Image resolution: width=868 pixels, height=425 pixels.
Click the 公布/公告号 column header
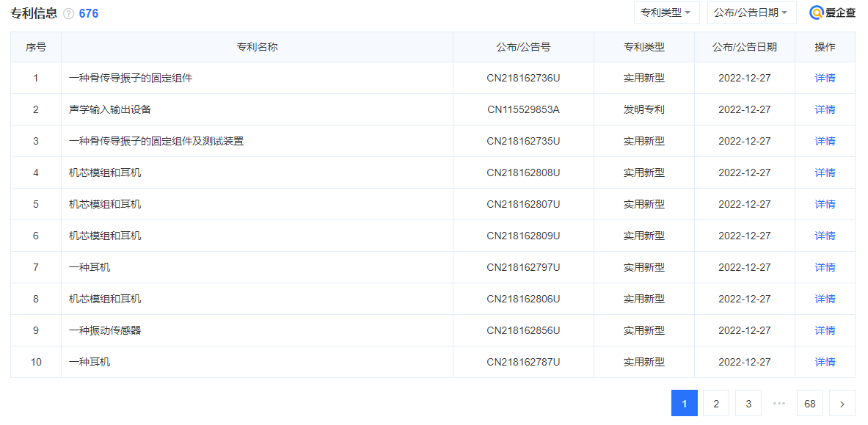click(x=523, y=47)
